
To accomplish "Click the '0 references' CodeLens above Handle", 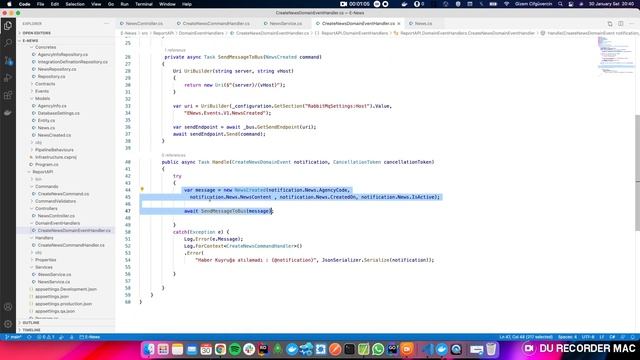I will (x=173, y=155).
